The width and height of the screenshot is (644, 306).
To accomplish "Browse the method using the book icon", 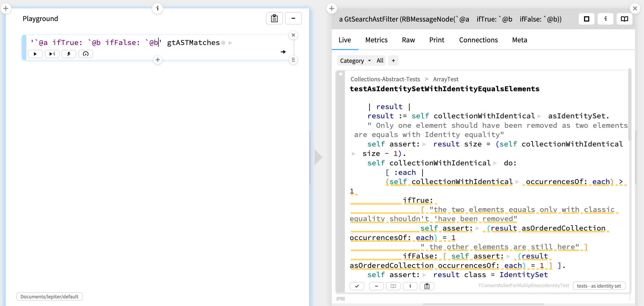I will [x=393, y=286].
